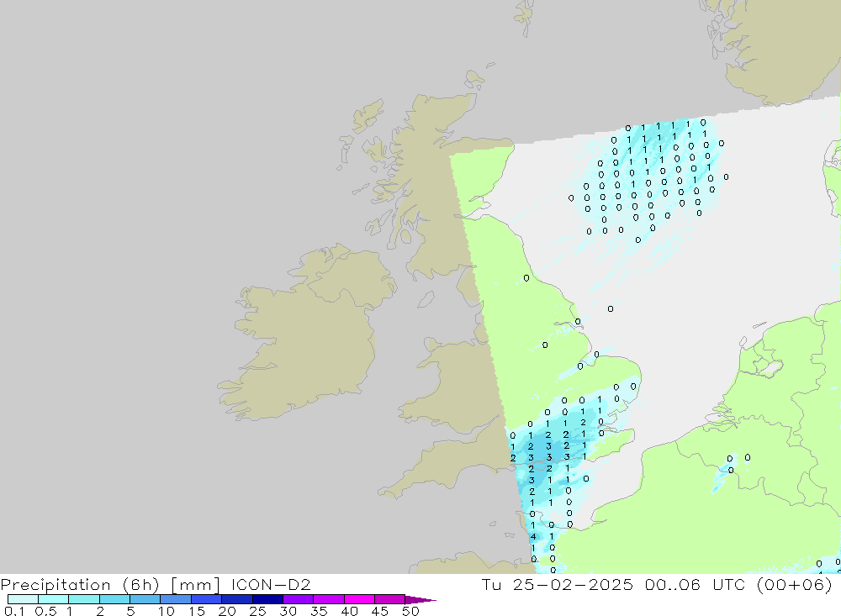Choose the 20–25 mm dark blue swatch
The width and height of the screenshot is (841, 616).
tap(237, 599)
